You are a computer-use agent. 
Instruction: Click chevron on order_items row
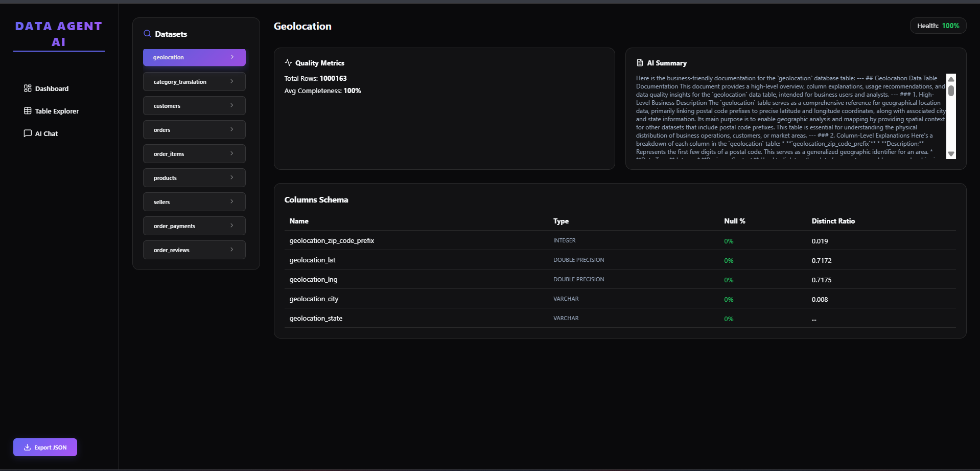232,153
